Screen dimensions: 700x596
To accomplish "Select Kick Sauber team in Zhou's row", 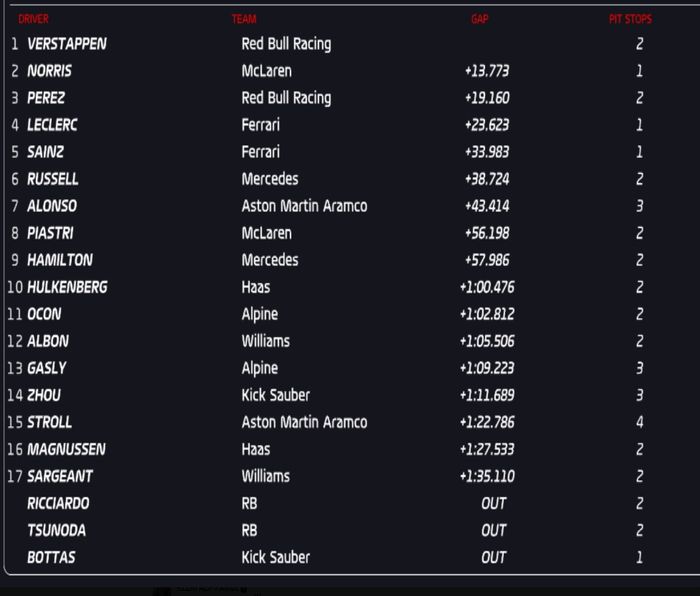I will (x=275, y=395).
